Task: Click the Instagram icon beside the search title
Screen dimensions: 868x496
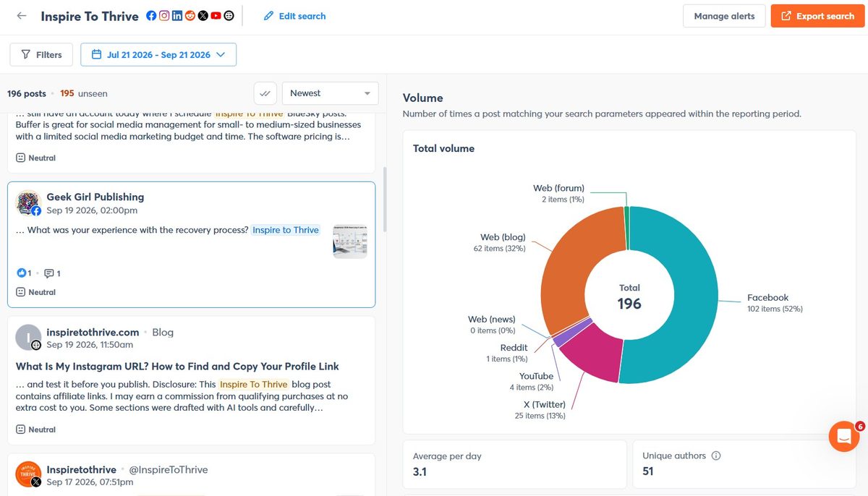Action: [164, 16]
